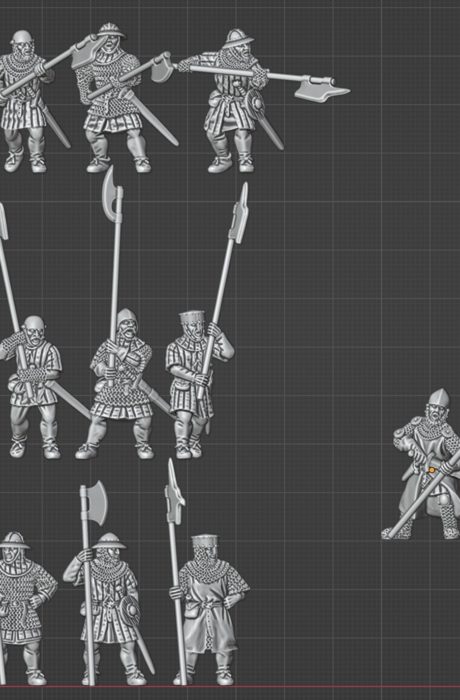
Task: Select the top-left bearded soldier model
Action: tap(29, 100)
